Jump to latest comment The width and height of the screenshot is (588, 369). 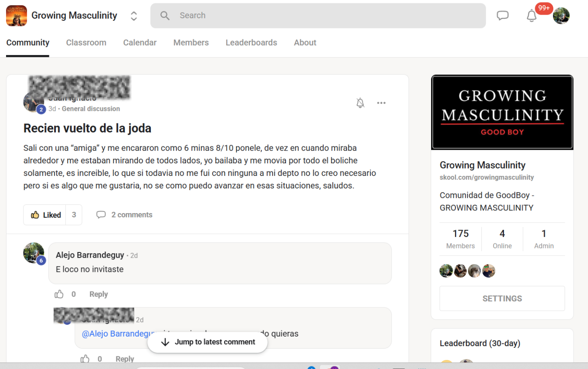click(x=208, y=342)
